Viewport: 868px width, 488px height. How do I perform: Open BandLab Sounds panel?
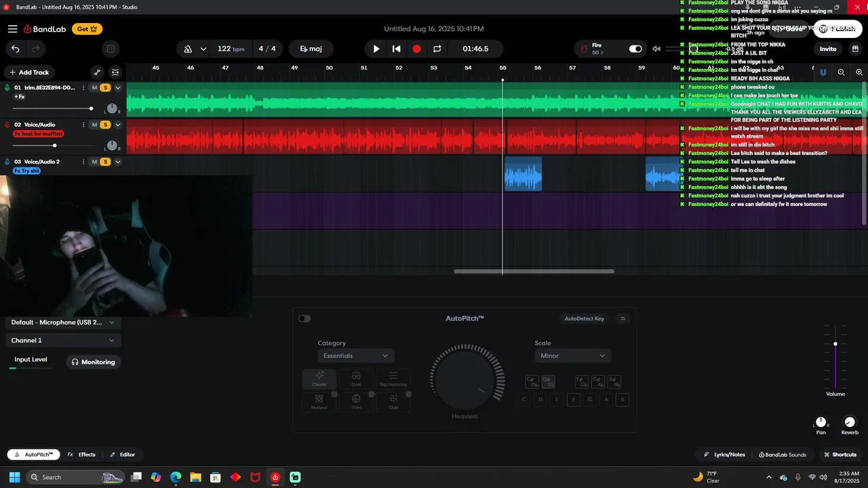point(783,455)
